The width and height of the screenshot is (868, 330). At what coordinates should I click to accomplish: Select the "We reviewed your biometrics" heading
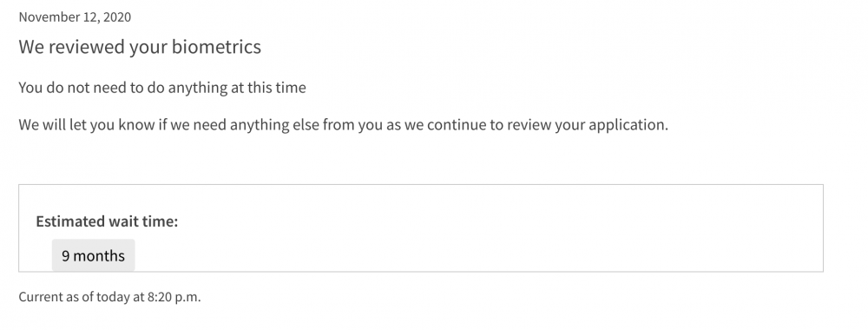click(x=140, y=47)
